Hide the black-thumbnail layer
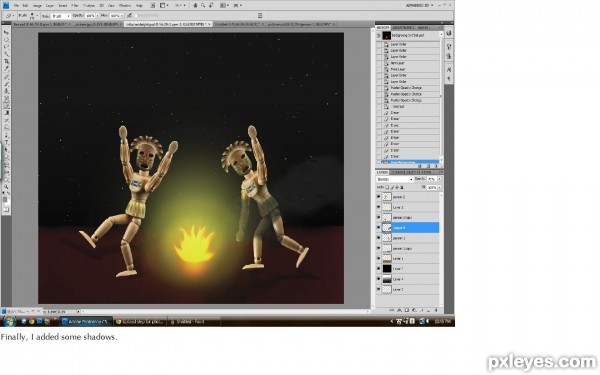The image size is (600, 375). (x=378, y=269)
